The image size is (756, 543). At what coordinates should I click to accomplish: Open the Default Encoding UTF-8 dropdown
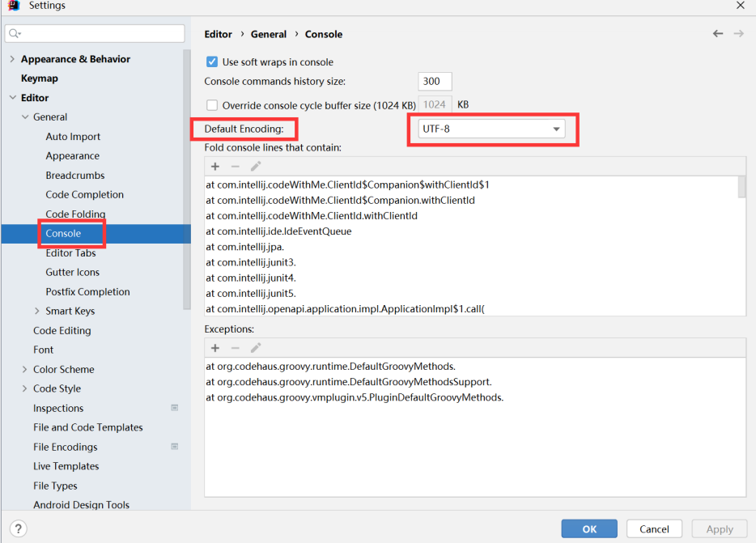point(491,129)
